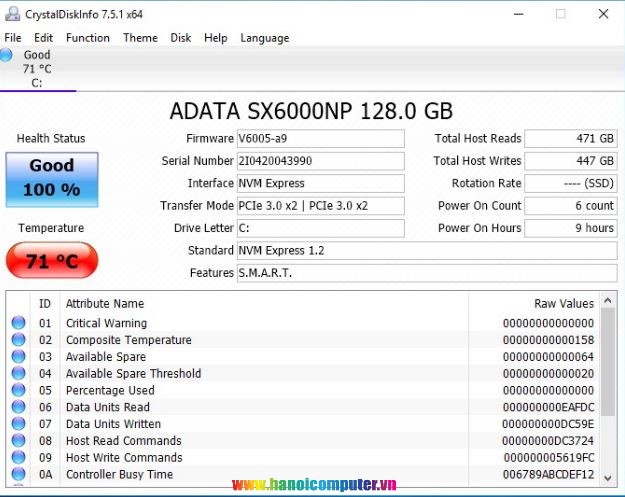625x497 pixels.
Task: Select the Data Units Read attribute name
Action: click(x=108, y=407)
